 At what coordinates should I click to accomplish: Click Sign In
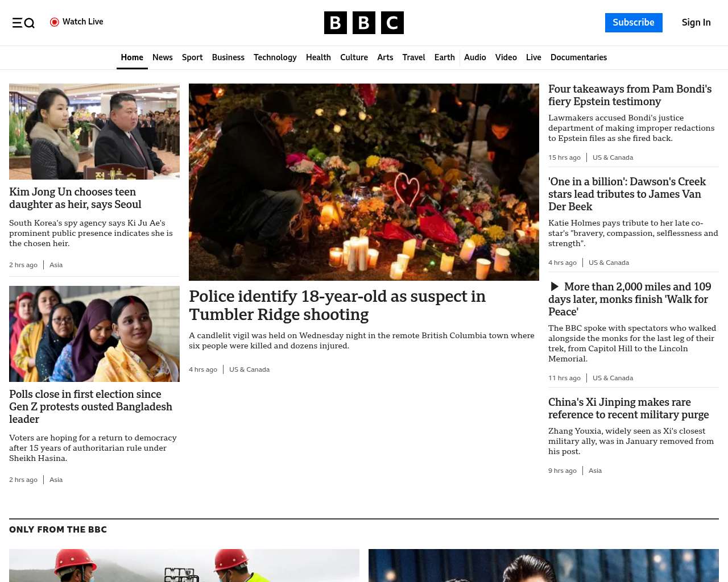[696, 23]
